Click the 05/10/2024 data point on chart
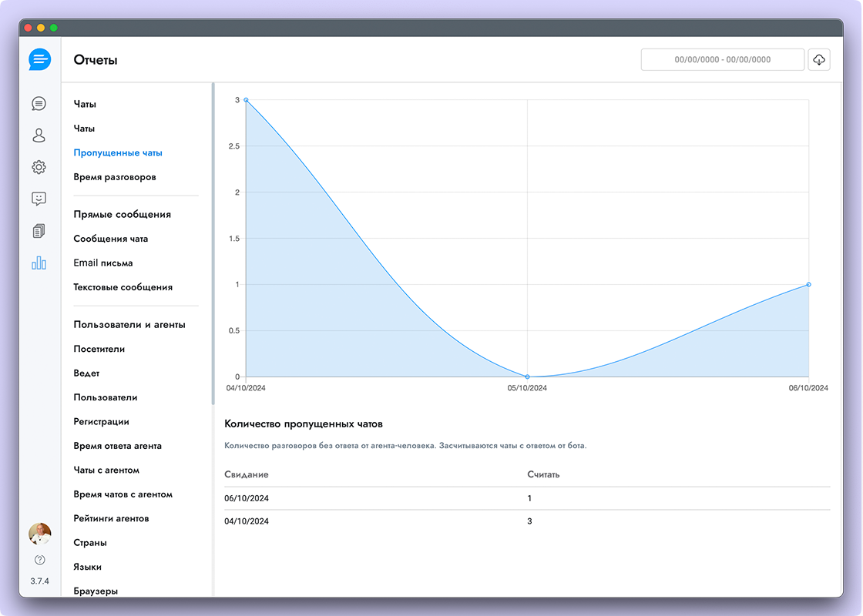 coord(527,377)
